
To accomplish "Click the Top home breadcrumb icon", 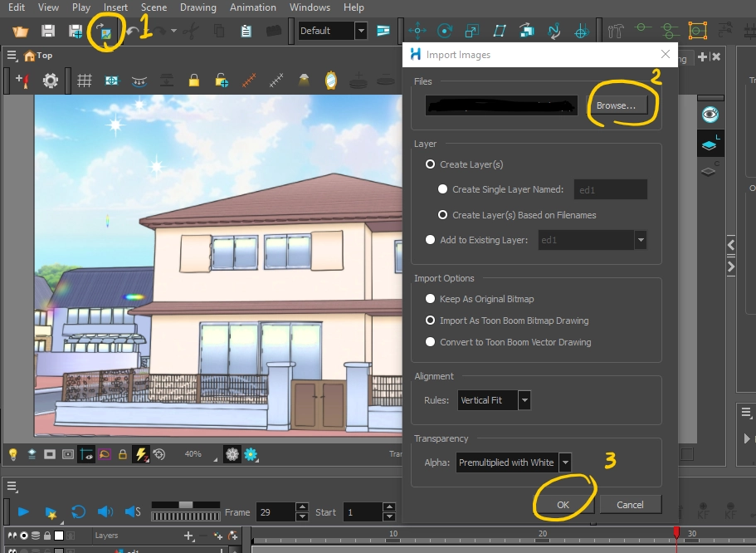I will click(29, 56).
